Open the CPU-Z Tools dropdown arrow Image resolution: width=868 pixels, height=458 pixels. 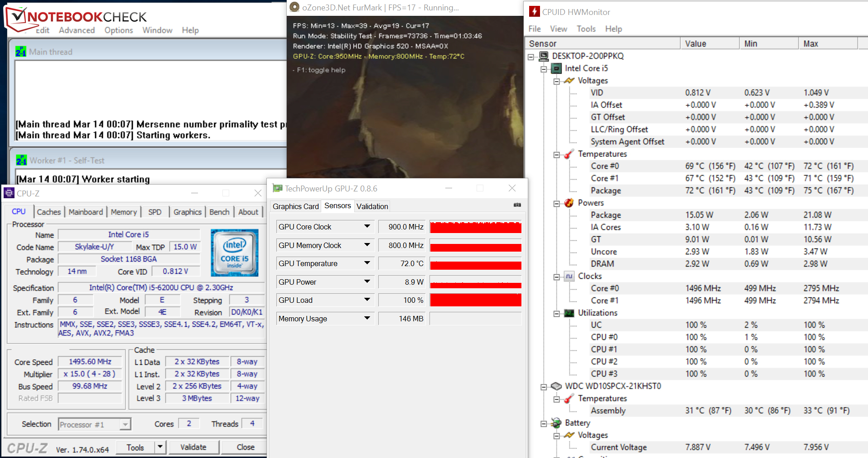[x=160, y=447]
